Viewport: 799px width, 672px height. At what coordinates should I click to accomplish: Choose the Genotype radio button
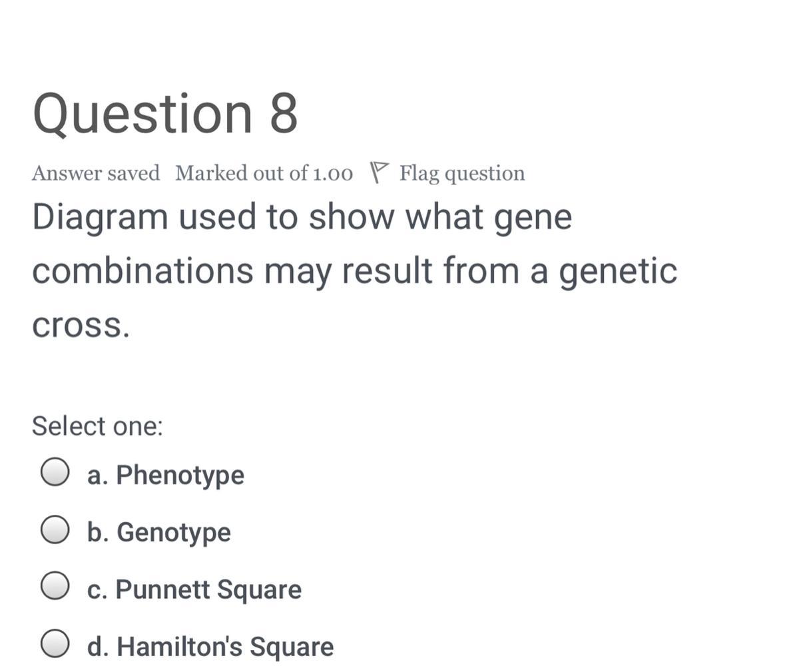pos(55,530)
